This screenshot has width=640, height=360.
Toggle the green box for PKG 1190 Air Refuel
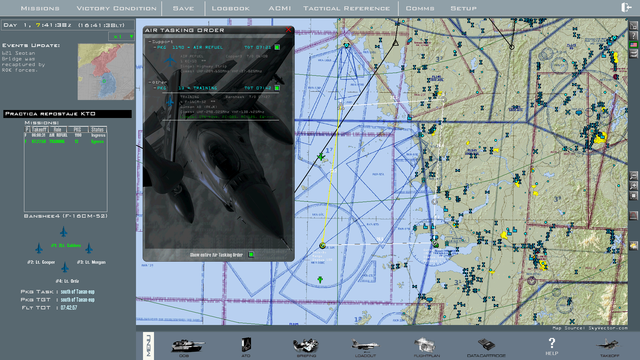point(277,47)
